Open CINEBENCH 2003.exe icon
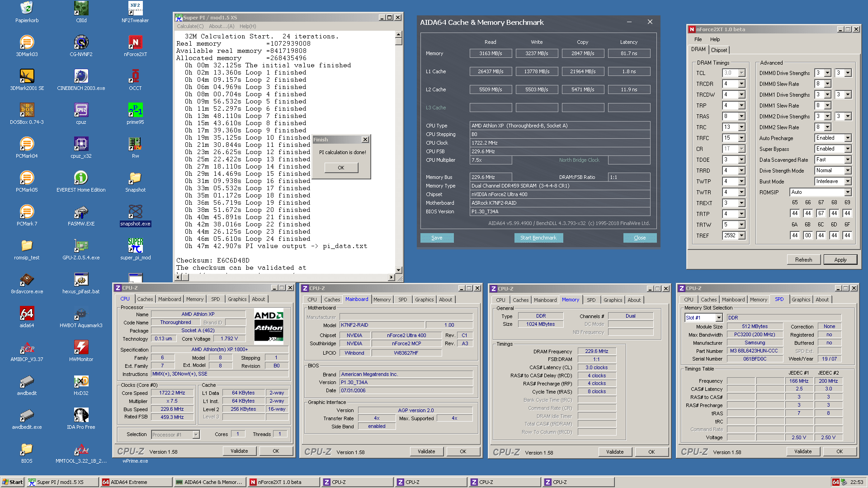 [x=81, y=80]
